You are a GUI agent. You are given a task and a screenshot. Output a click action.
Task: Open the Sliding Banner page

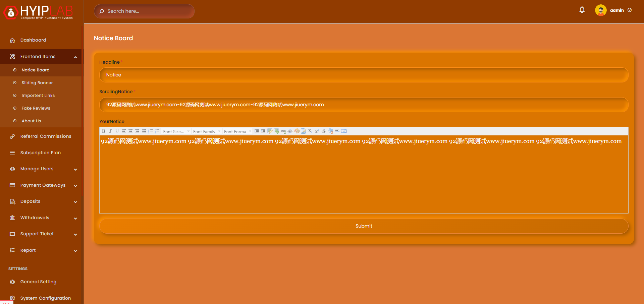pos(41,83)
